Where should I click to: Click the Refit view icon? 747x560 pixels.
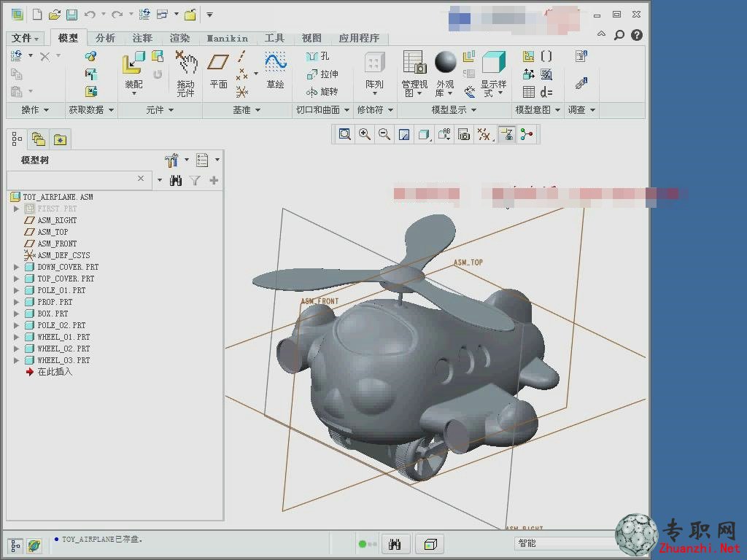344,135
